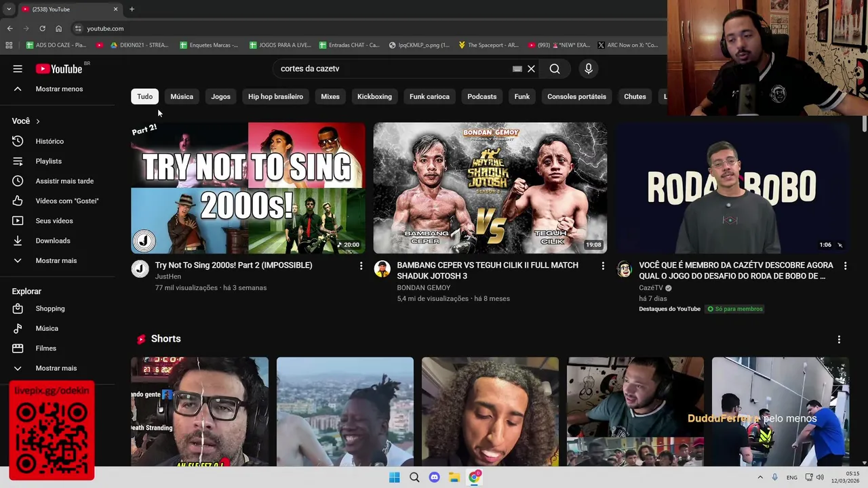
Task: Click the browser home button
Action: pyautogui.click(x=58, y=28)
